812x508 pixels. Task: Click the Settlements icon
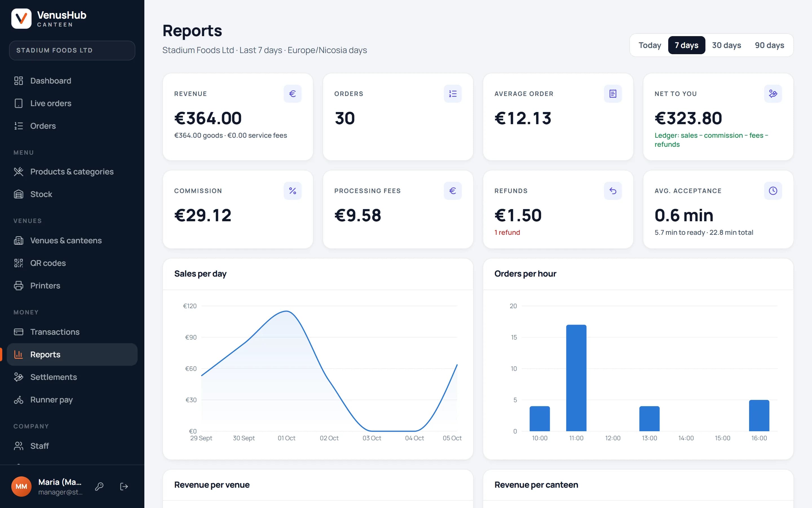18,377
